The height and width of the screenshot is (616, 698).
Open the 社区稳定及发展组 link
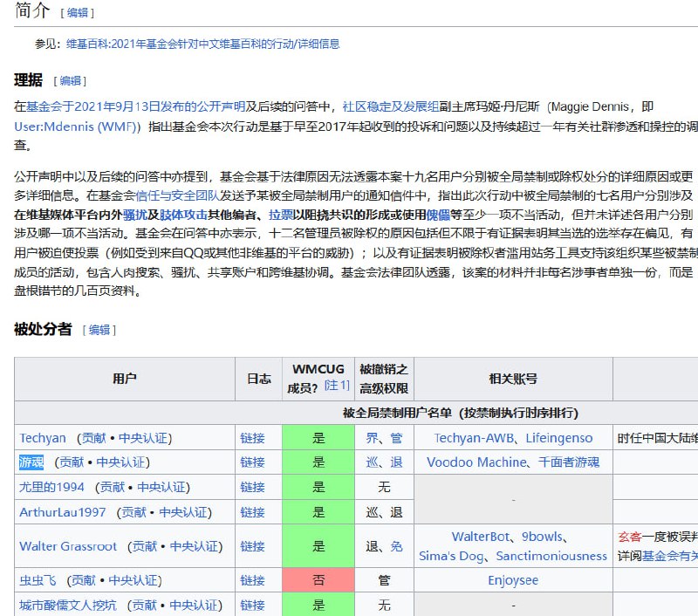click(390, 106)
